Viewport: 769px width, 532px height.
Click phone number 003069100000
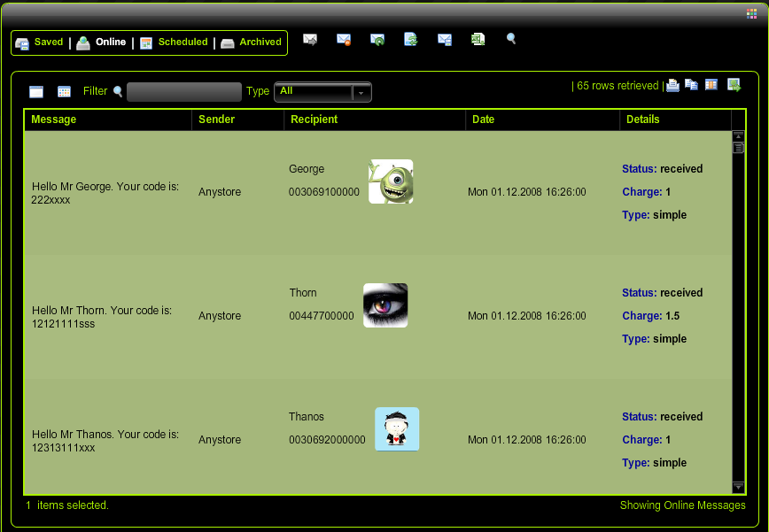pos(323,192)
